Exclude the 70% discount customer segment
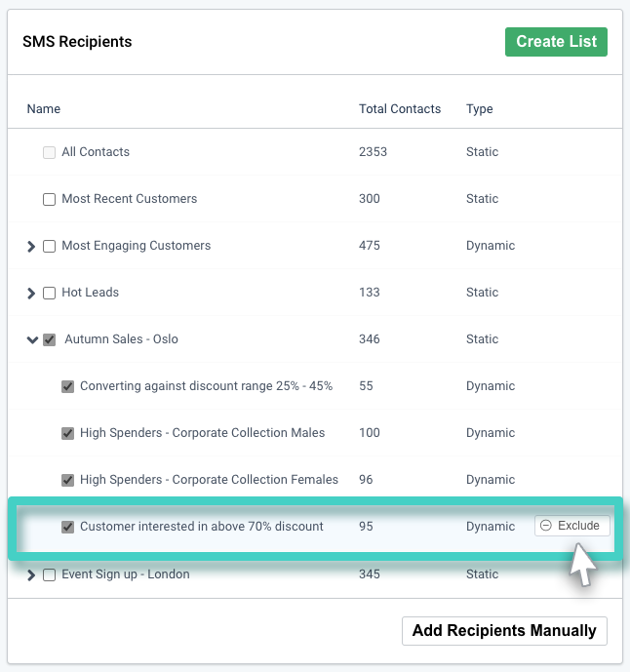The image size is (630, 672). pos(571,526)
